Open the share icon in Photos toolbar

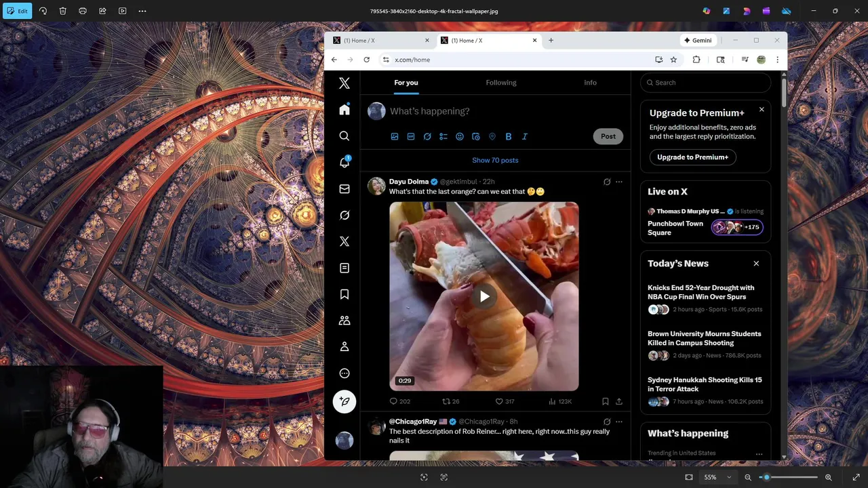[102, 11]
